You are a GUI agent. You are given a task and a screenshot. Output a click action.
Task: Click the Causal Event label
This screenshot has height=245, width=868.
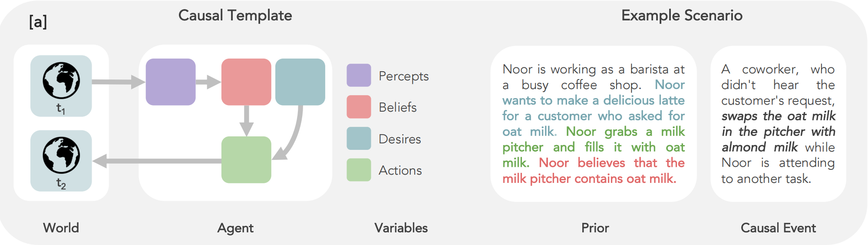pos(778,228)
